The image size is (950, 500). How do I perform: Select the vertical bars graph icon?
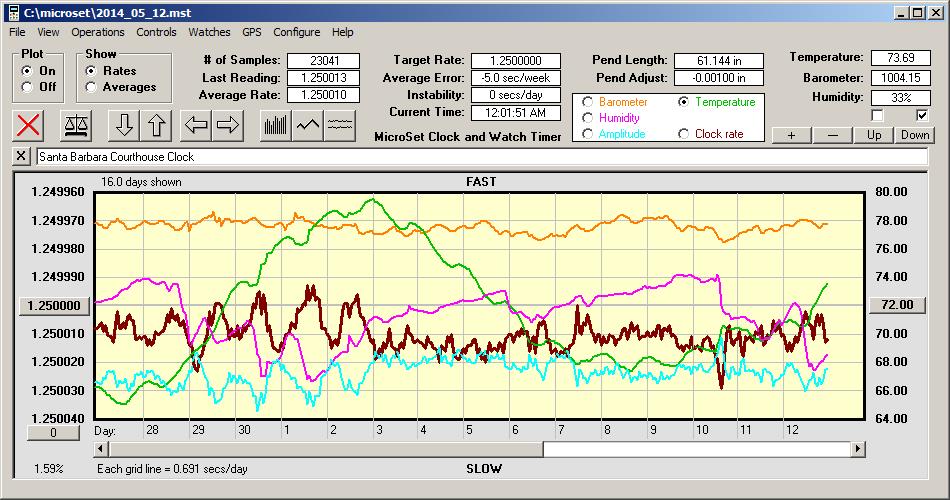click(x=275, y=125)
